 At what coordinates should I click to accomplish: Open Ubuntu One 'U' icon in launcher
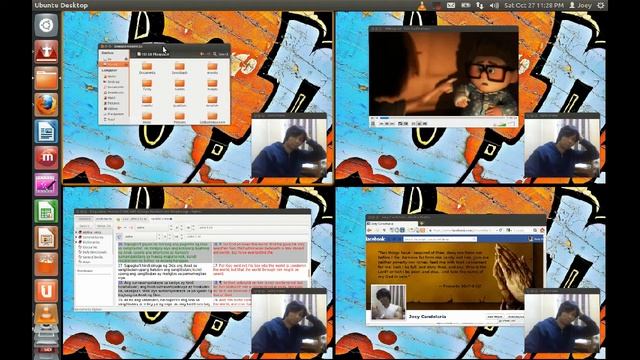click(x=46, y=290)
